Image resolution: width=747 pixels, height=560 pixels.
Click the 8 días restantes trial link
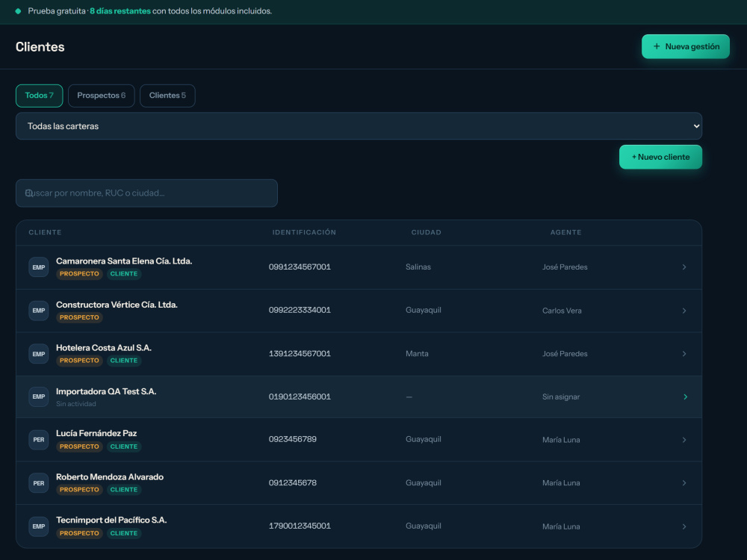[120, 11]
